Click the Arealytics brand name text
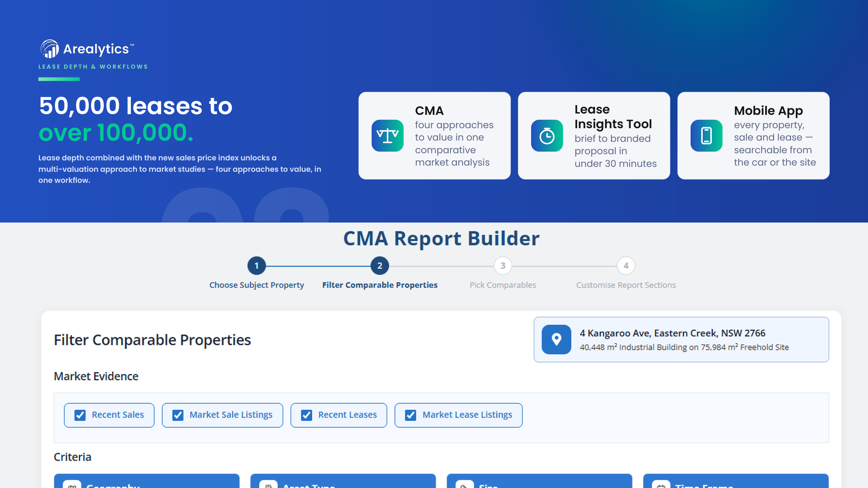 [x=96, y=49]
